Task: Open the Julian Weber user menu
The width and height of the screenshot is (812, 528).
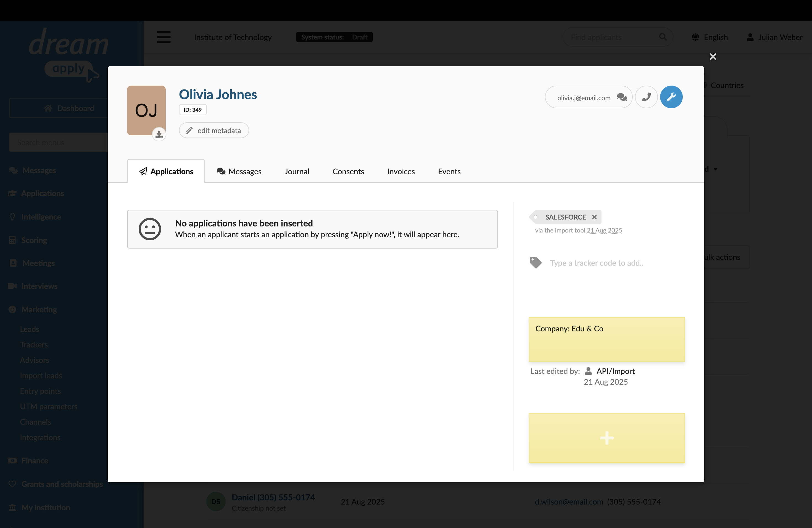Action: click(x=774, y=37)
